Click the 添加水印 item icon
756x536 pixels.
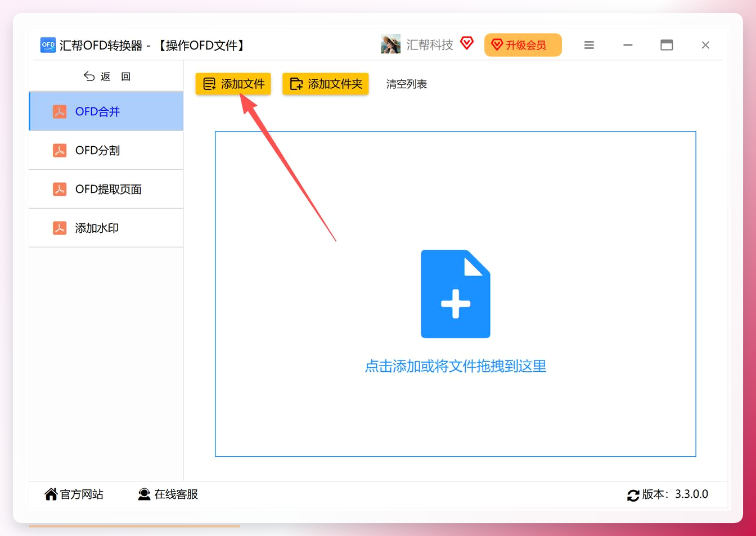(60, 228)
